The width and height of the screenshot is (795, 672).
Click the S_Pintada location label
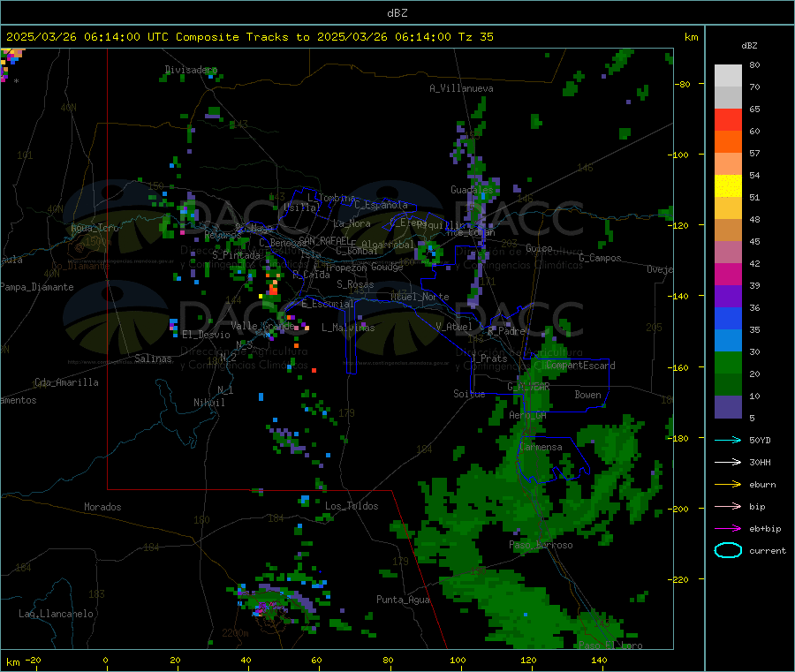coord(236,255)
